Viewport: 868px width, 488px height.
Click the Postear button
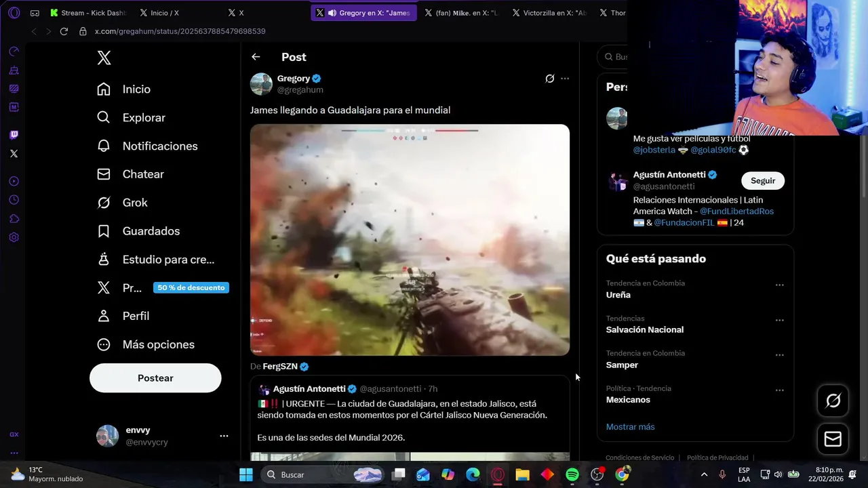click(x=155, y=378)
